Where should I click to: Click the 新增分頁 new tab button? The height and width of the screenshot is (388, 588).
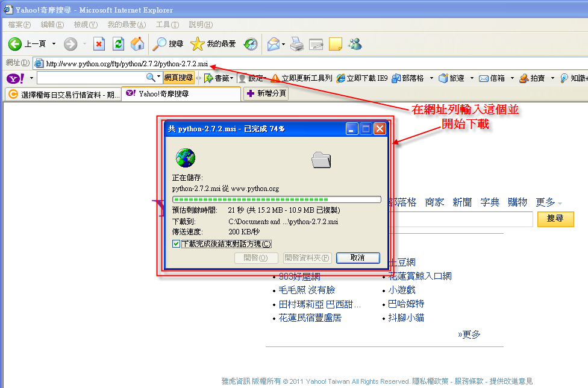coord(266,93)
